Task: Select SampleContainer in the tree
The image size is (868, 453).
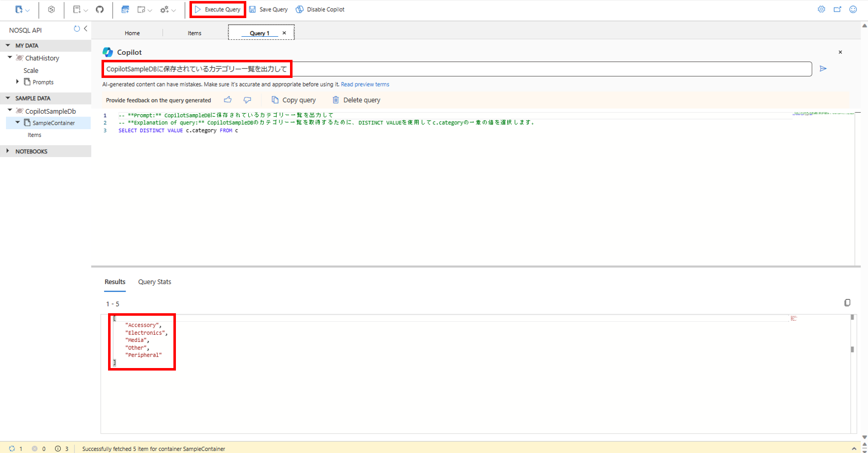Action: coord(53,123)
